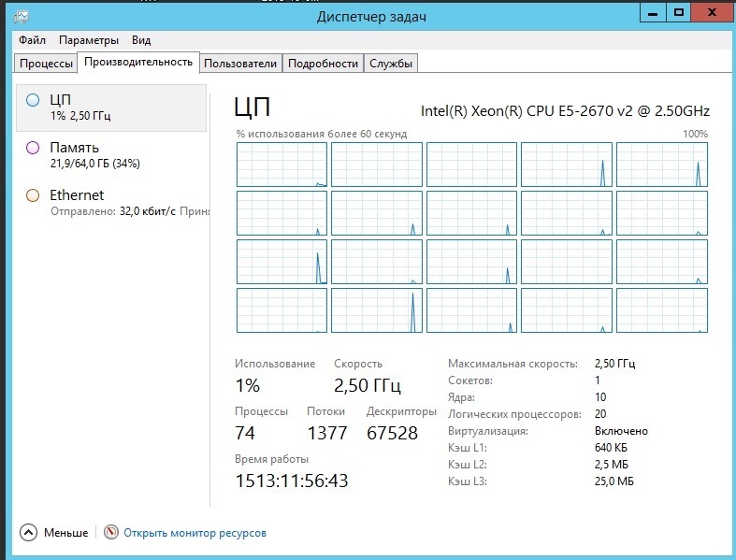Open the Параметры menu
Screen dimensions: 736x560
(89, 40)
